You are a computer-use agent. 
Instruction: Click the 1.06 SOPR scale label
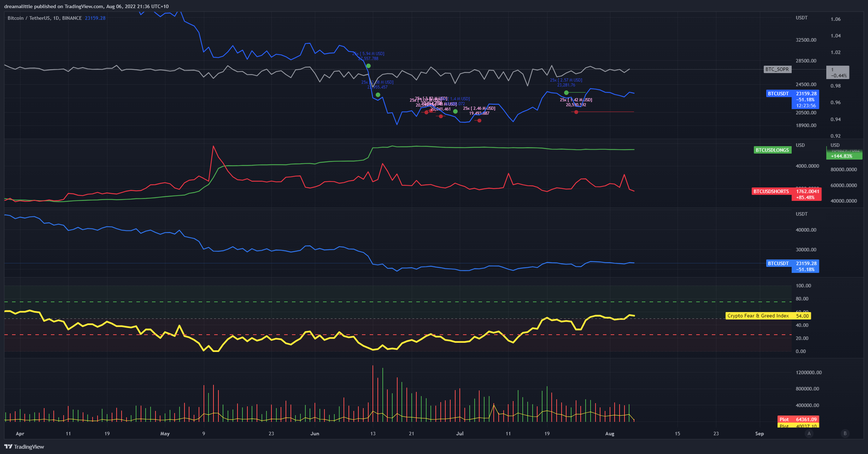[x=835, y=19]
